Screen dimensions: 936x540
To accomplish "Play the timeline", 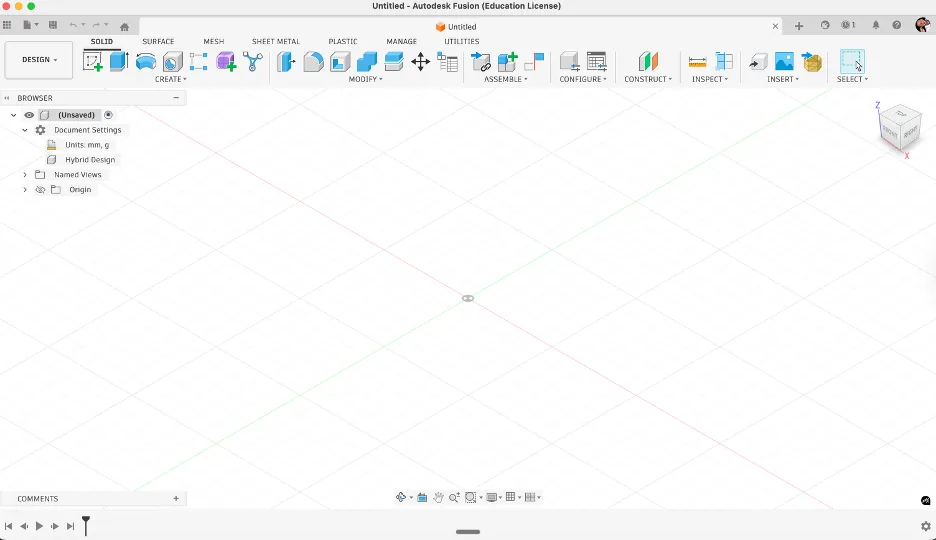I will pos(39,526).
